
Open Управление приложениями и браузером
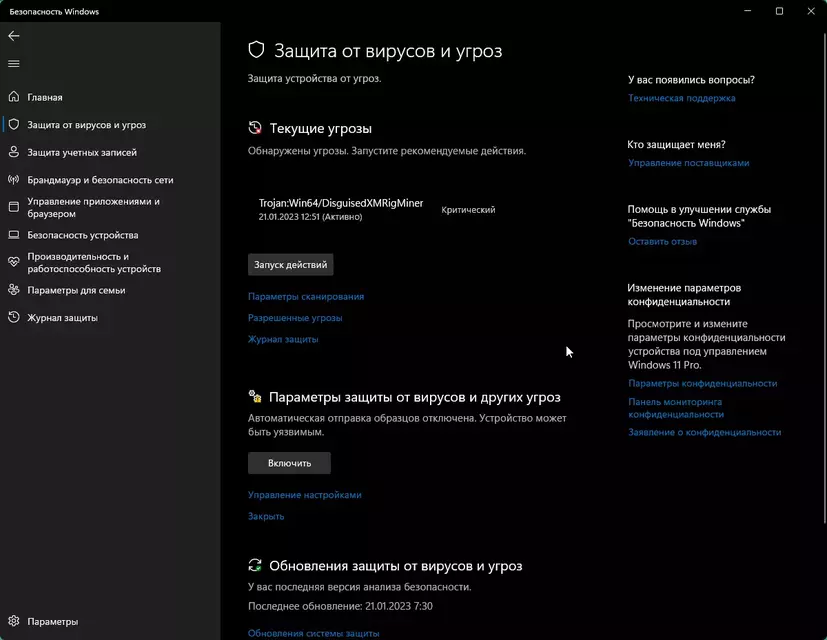(93, 207)
